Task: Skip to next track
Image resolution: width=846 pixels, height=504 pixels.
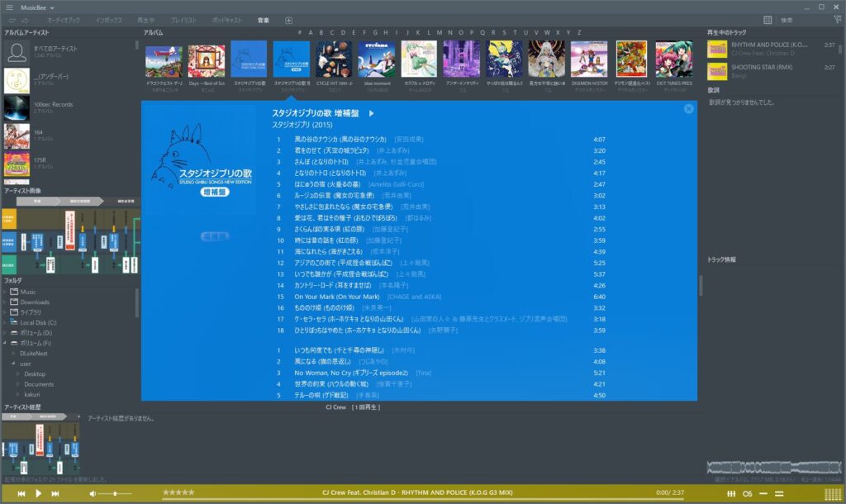Action: [55, 494]
